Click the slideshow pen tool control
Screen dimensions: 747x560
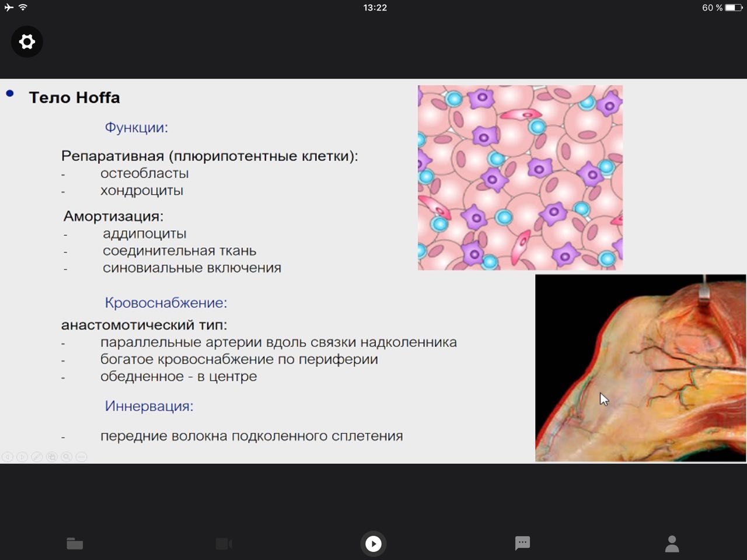click(37, 457)
